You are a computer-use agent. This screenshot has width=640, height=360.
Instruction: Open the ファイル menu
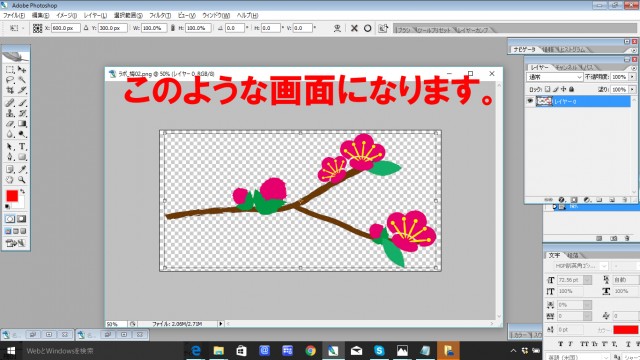[14, 16]
